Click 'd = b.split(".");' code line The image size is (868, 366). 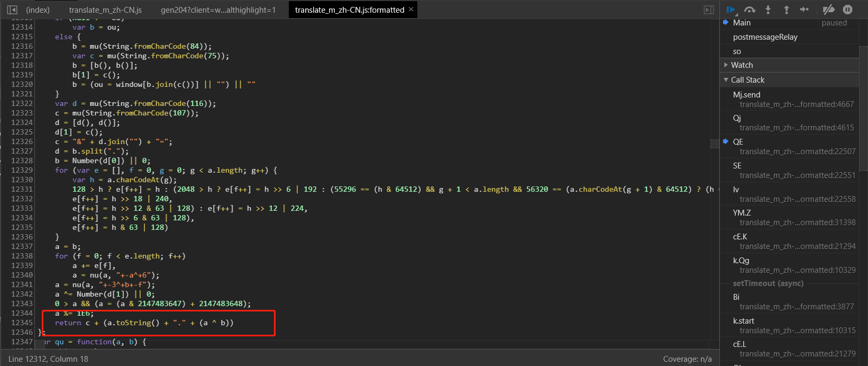pos(92,151)
